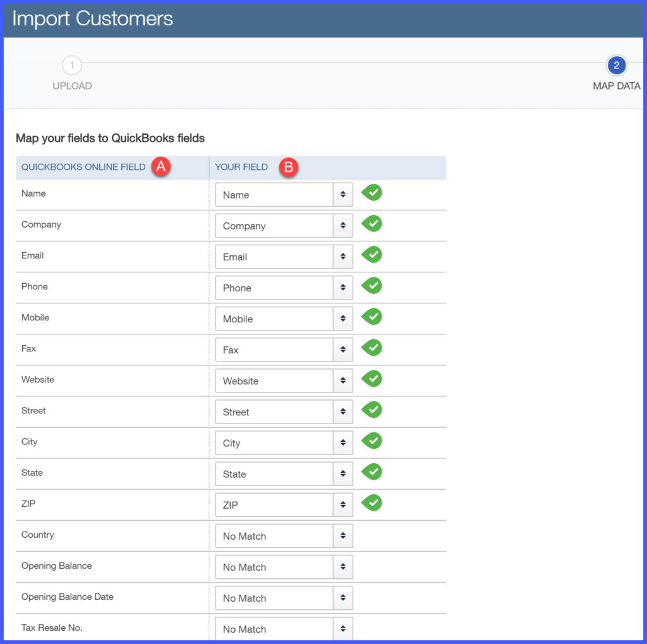Click the green checkmark beside the Company row
This screenshot has width=647, height=644.
[372, 223]
